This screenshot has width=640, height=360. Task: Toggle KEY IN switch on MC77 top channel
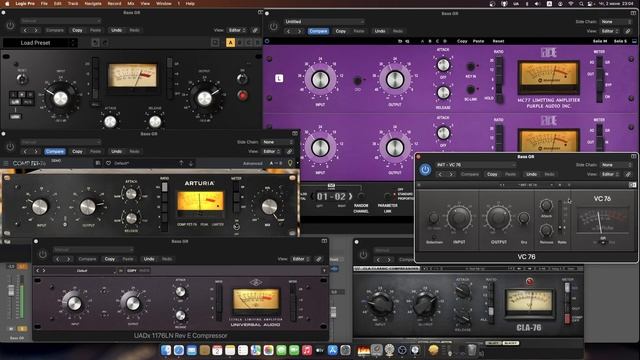(471, 66)
